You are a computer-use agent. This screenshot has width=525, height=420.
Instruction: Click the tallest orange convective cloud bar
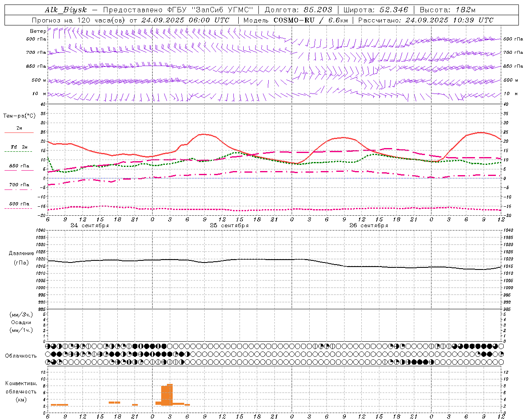tap(170, 395)
